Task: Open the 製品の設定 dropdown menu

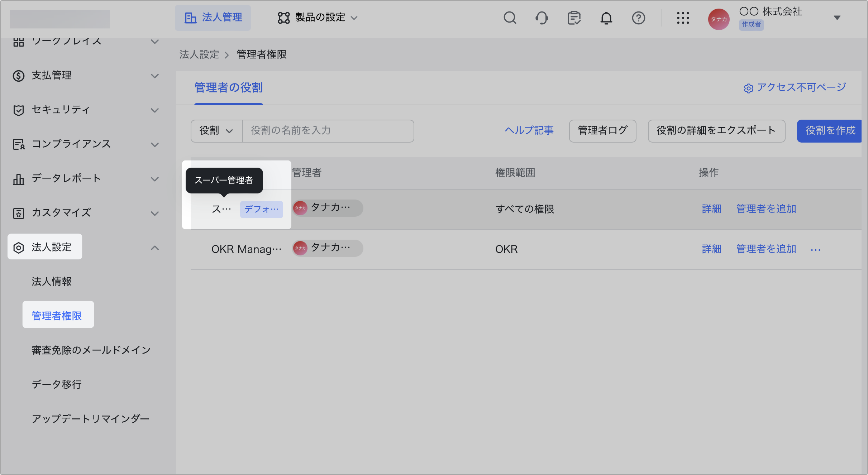Action: click(318, 18)
